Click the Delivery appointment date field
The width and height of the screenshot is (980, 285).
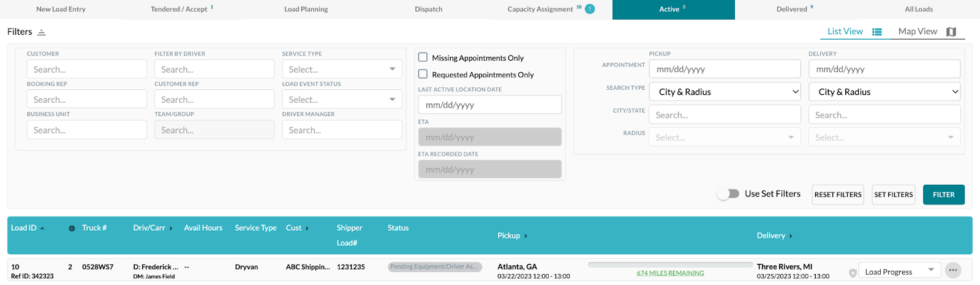[884, 69]
